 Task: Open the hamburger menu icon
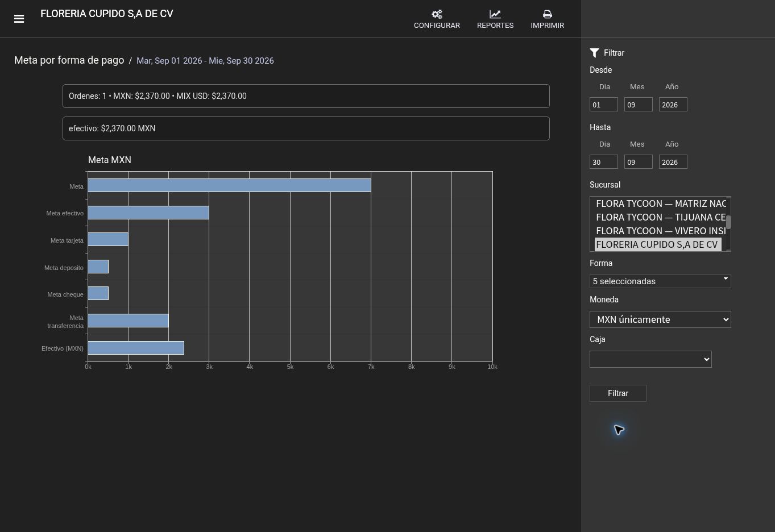[19, 19]
